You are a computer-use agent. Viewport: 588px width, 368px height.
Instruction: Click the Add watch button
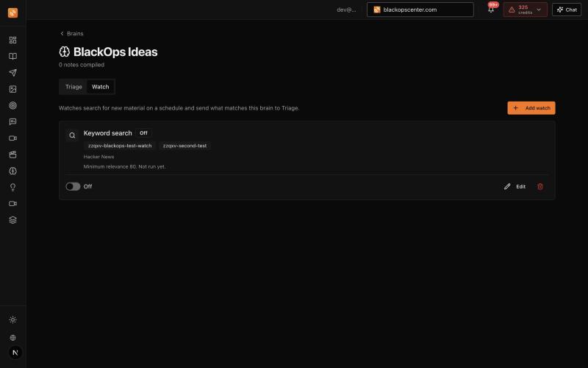click(x=531, y=107)
